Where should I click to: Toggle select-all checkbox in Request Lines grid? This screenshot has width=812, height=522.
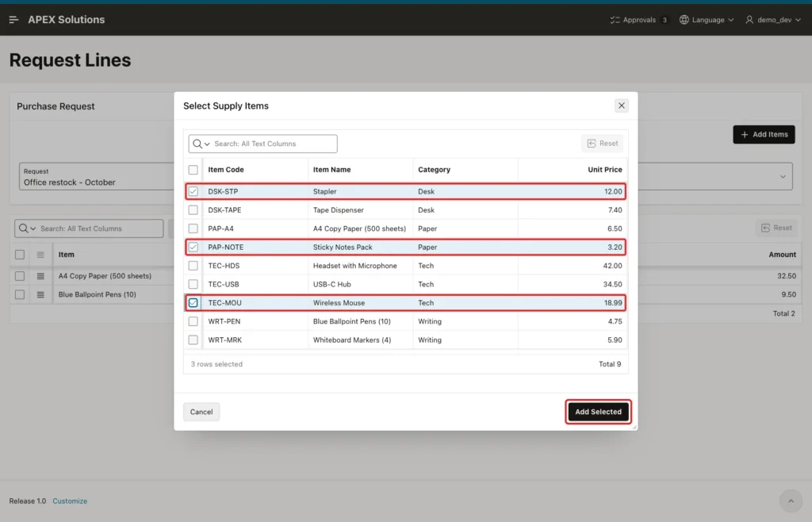point(20,255)
